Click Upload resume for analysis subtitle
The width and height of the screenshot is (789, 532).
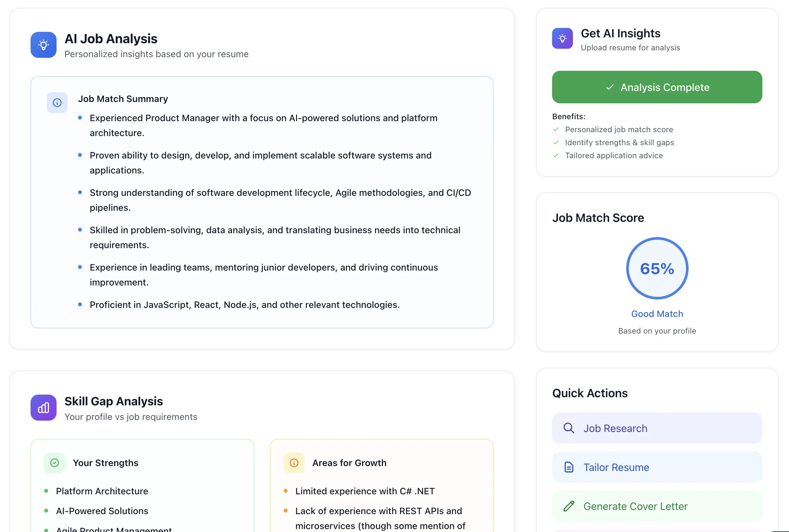(x=630, y=47)
